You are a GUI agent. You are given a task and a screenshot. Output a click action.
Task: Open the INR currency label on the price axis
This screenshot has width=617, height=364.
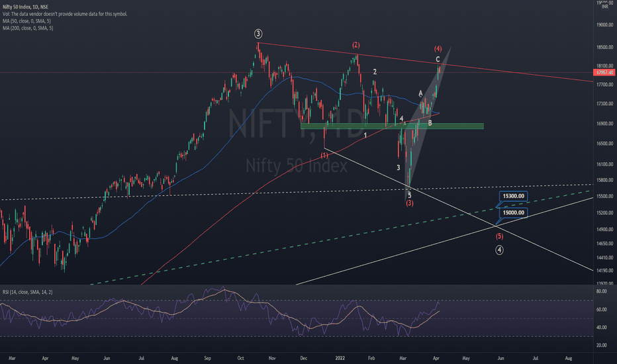coord(605,7)
